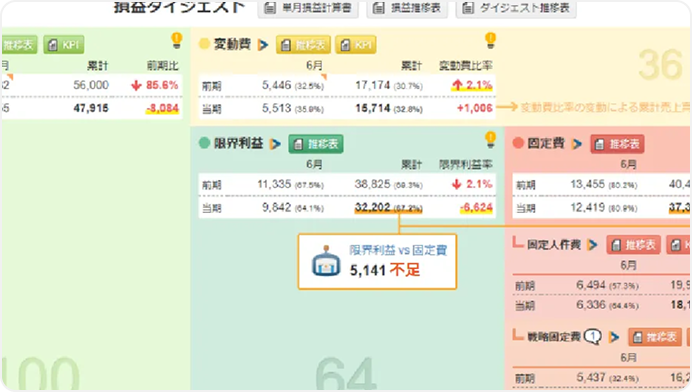Select the 6,494 prior June personnel cost
Viewport: 692px width, 392px height.
click(x=591, y=285)
